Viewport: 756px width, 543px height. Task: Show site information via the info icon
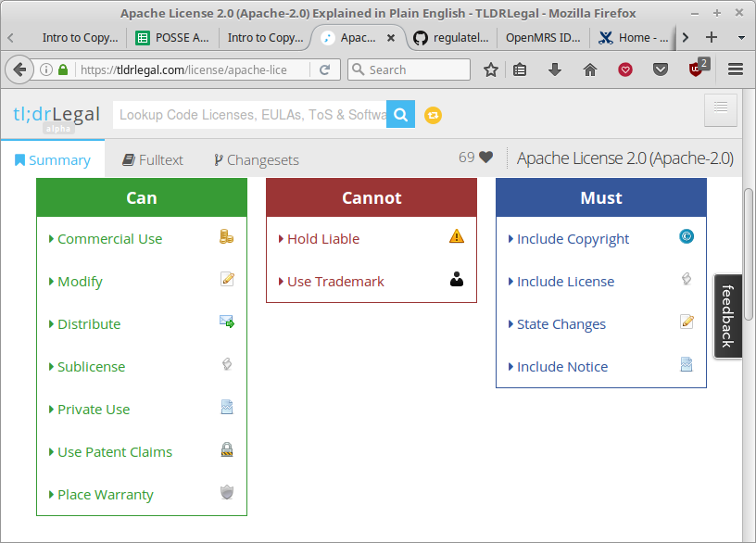pyautogui.click(x=46, y=69)
